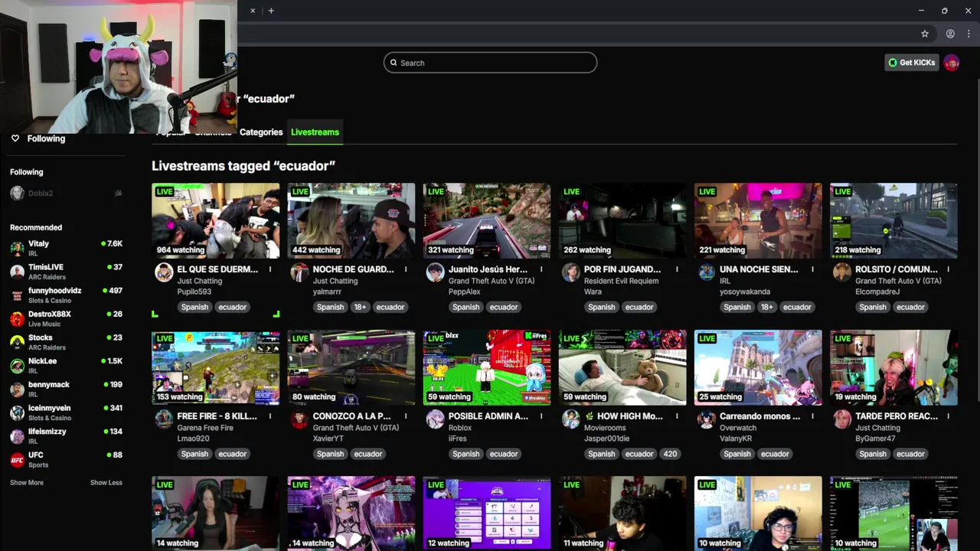This screenshot has width=980, height=551.
Task: Open Pupilo593 streamer avatar
Action: [x=164, y=272]
